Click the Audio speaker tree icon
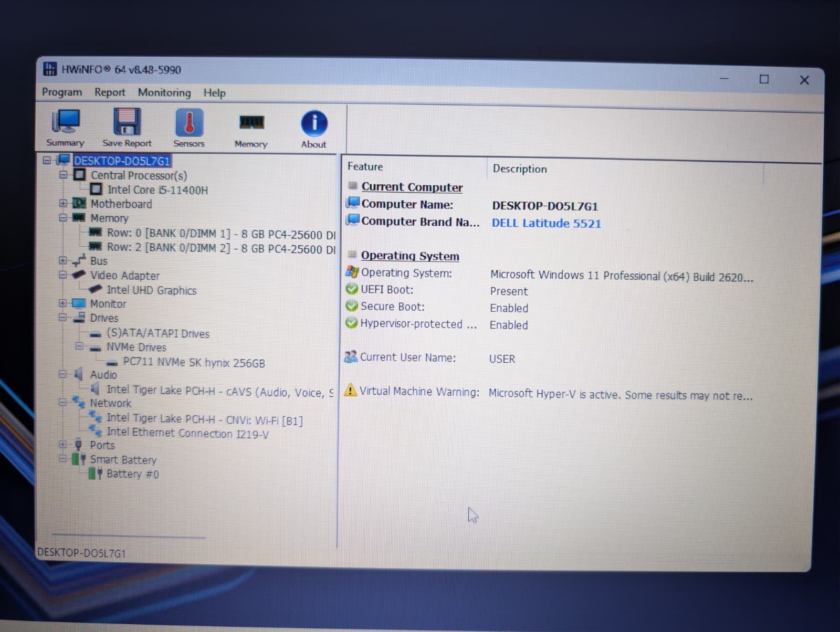The width and height of the screenshot is (840, 632). (x=79, y=374)
